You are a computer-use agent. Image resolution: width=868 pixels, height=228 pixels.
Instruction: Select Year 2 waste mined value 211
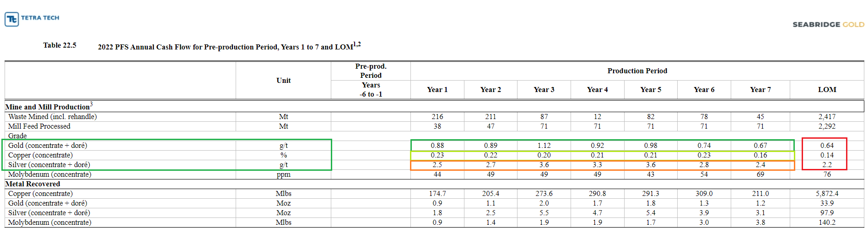pos(491,117)
